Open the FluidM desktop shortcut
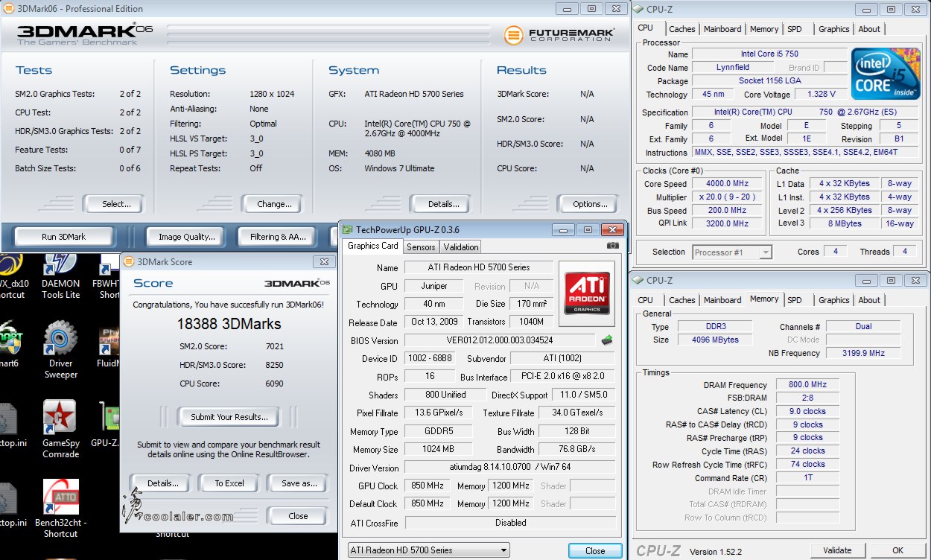 click(109, 348)
